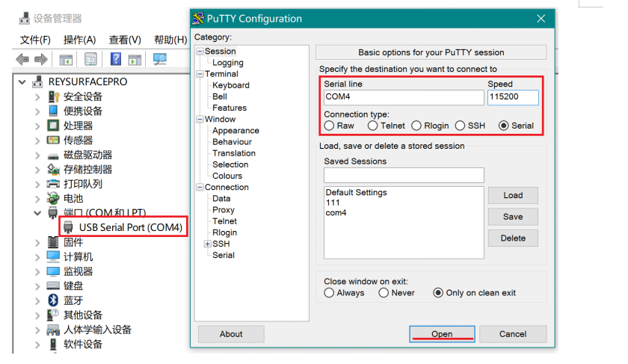
Task: Click the Bluetooth (蓝牙) device icon
Action: (53, 300)
